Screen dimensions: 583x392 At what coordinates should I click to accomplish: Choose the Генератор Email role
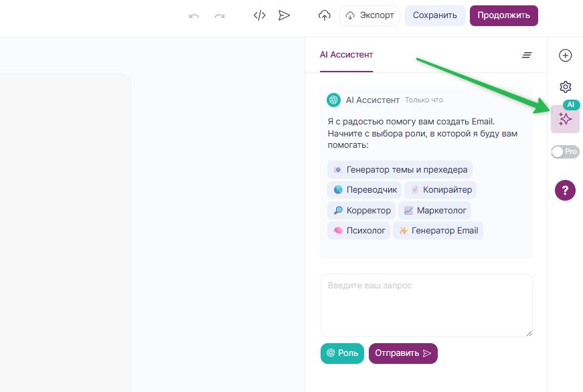coord(438,230)
